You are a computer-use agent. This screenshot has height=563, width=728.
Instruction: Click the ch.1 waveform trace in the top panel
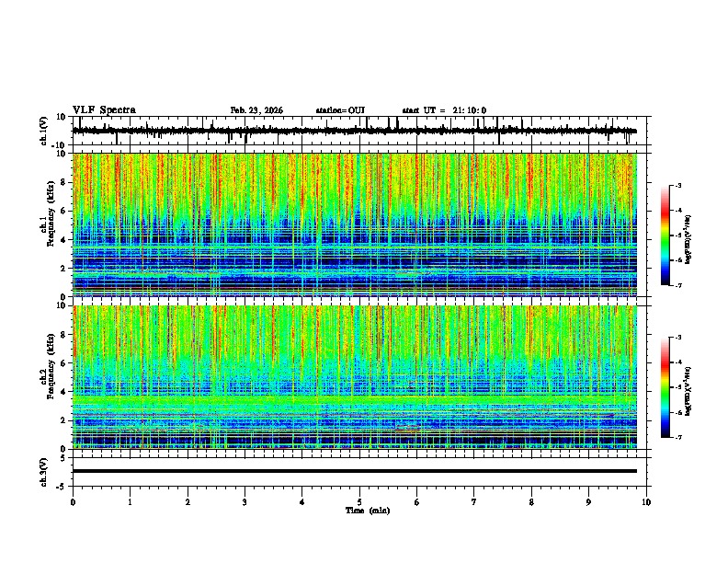(x=355, y=131)
